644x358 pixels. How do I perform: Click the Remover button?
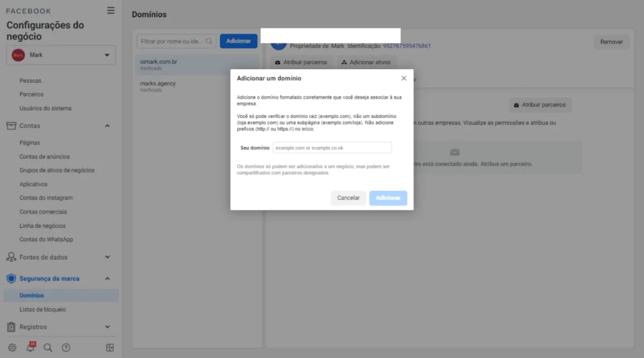tap(611, 42)
